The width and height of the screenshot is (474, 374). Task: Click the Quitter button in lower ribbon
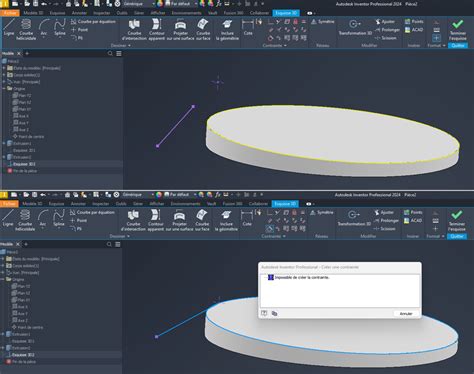click(x=457, y=236)
